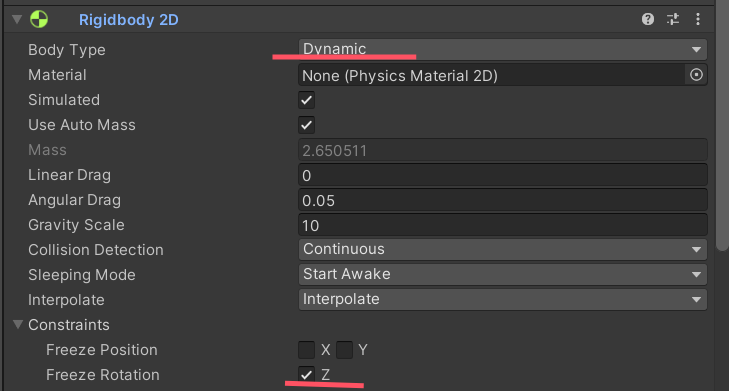This screenshot has width=729, height=391.
Task: Open Rigidbody 2D presets slider icon
Action: 673,19
